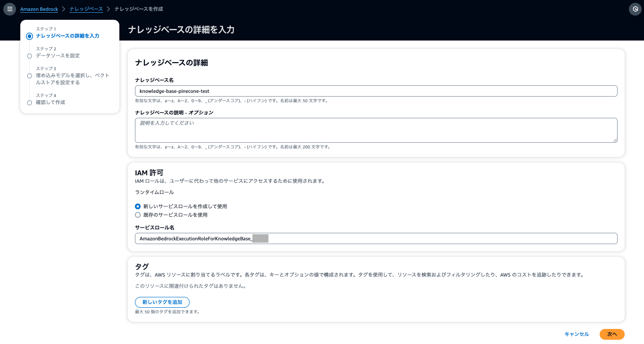
Task: Click ナレッジベースを作成 breadcrumb text
Action: pyautogui.click(x=139, y=9)
